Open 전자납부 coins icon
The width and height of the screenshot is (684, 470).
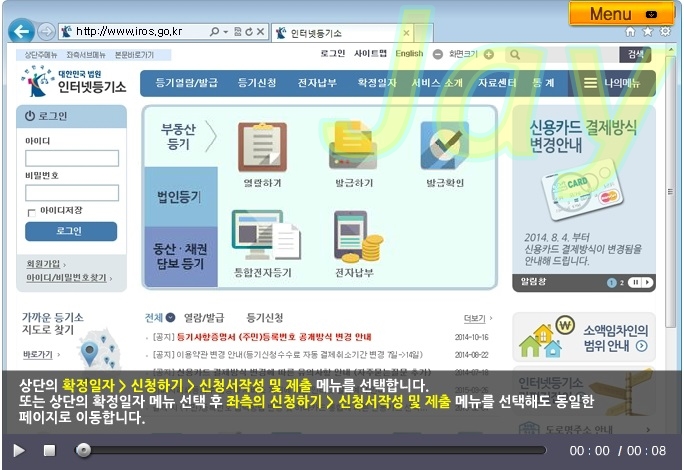click(358, 237)
